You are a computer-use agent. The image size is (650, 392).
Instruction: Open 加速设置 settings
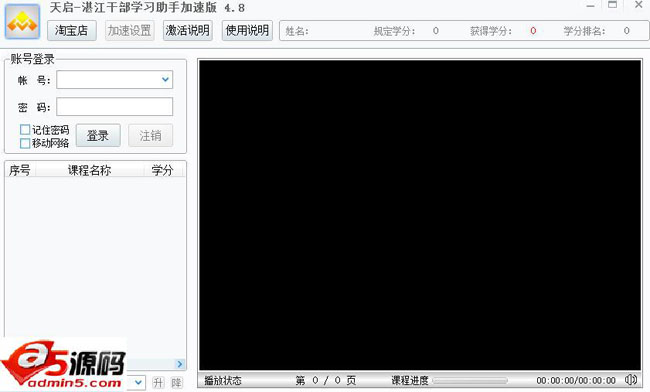tap(129, 30)
